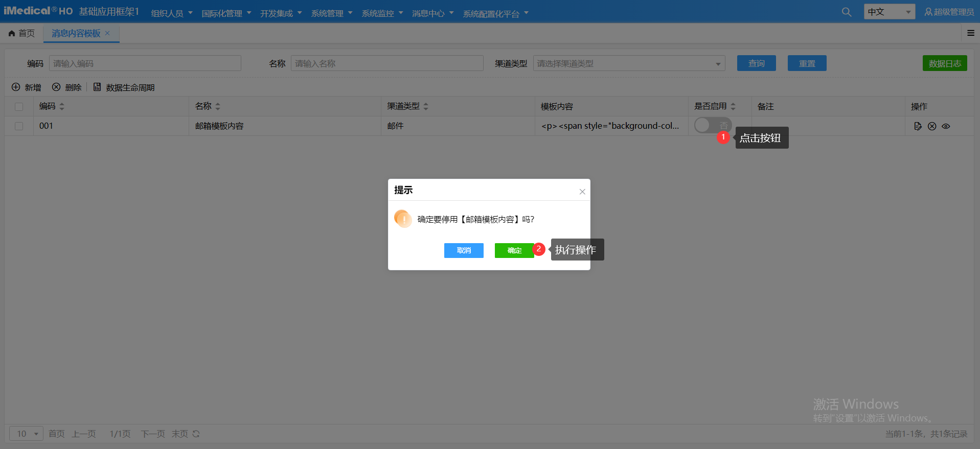This screenshot has width=980, height=449.
Task: Click the 数据生命周期 toolbar icon
Action: point(97,87)
